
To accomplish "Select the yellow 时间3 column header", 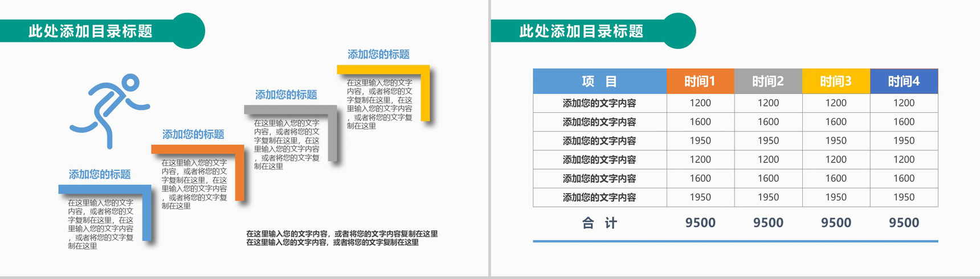I will 835,81.
